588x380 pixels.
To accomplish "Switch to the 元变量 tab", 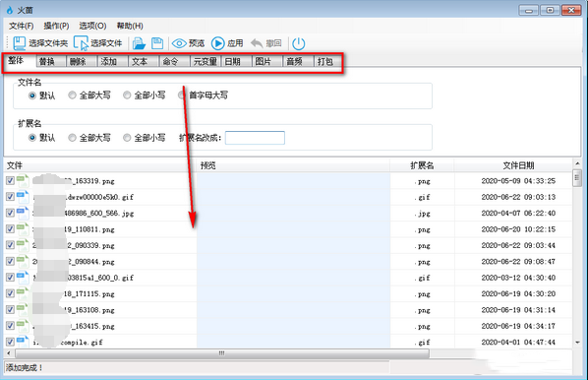I will tap(206, 62).
